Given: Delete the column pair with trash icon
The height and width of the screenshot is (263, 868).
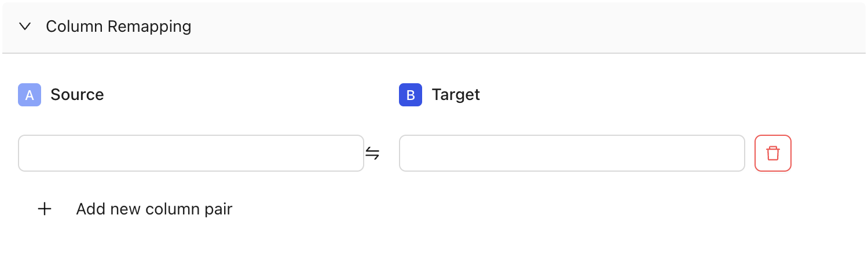Looking at the screenshot, I should (773, 153).
